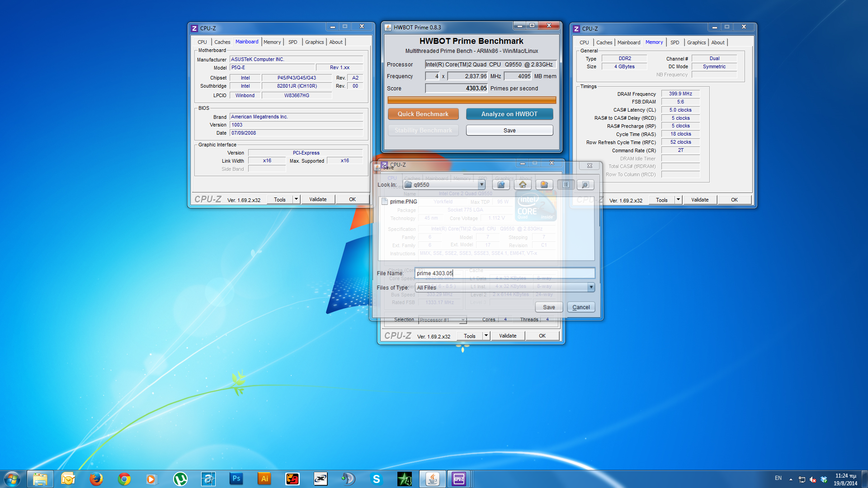The width and height of the screenshot is (868, 488).
Task: Go up one folder level in Save dialog
Action: 501,184
